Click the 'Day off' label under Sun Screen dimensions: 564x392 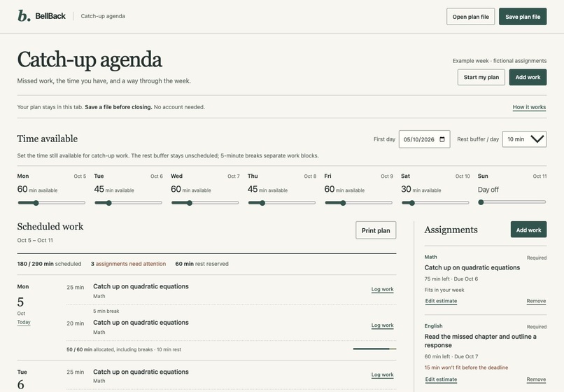488,190
